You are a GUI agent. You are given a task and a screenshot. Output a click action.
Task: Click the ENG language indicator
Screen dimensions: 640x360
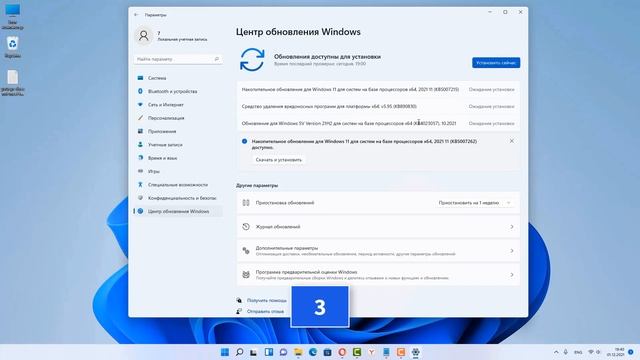coord(578,352)
